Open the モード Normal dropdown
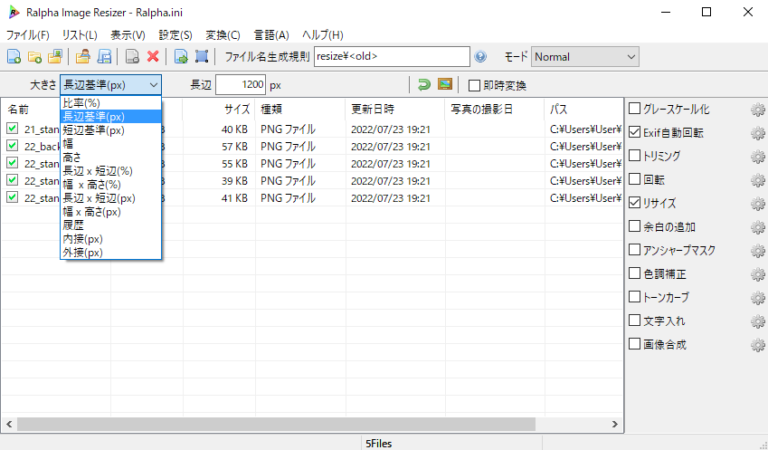768x450 pixels. point(585,57)
